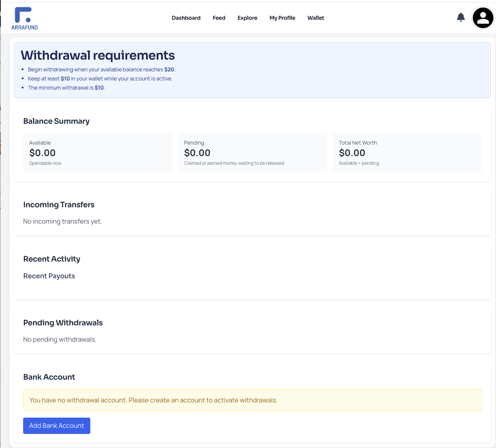Open the Feed page

(219, 18)
